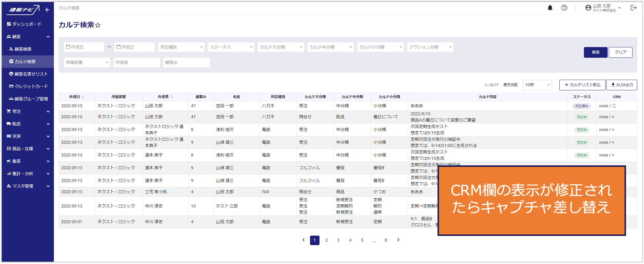The height and width of the screenshot is (264, 644).
Task: Click the user account avatar icon
Action: pos(588,8)
